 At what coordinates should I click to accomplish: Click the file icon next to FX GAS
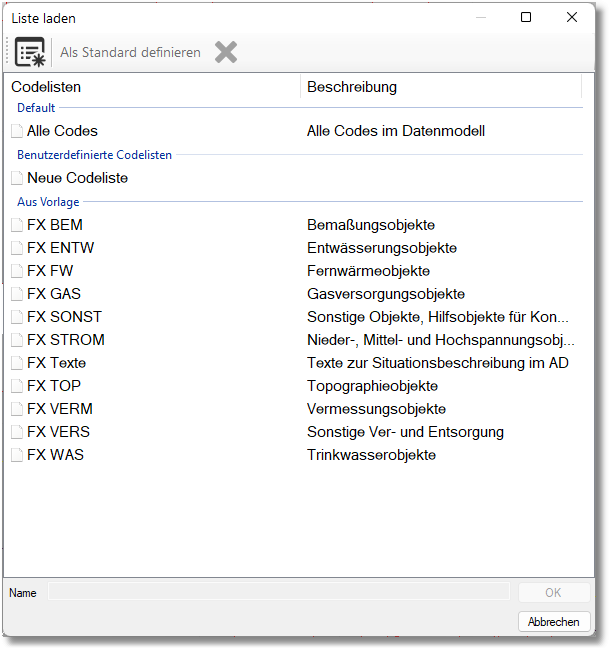[x=17, y=295]
